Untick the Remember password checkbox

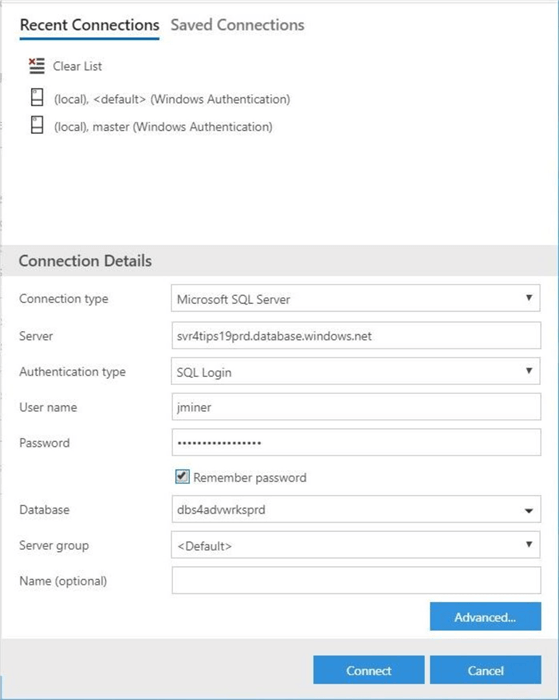point(182,477)
